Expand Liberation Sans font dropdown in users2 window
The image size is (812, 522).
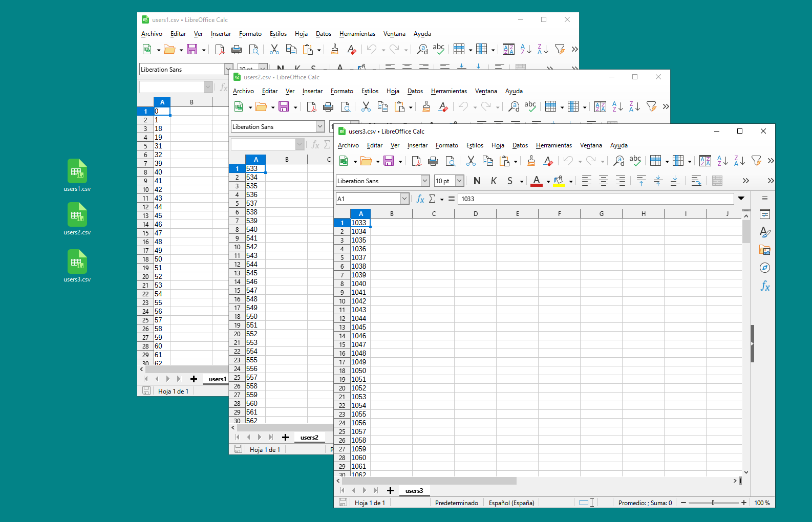click(320, 126)
